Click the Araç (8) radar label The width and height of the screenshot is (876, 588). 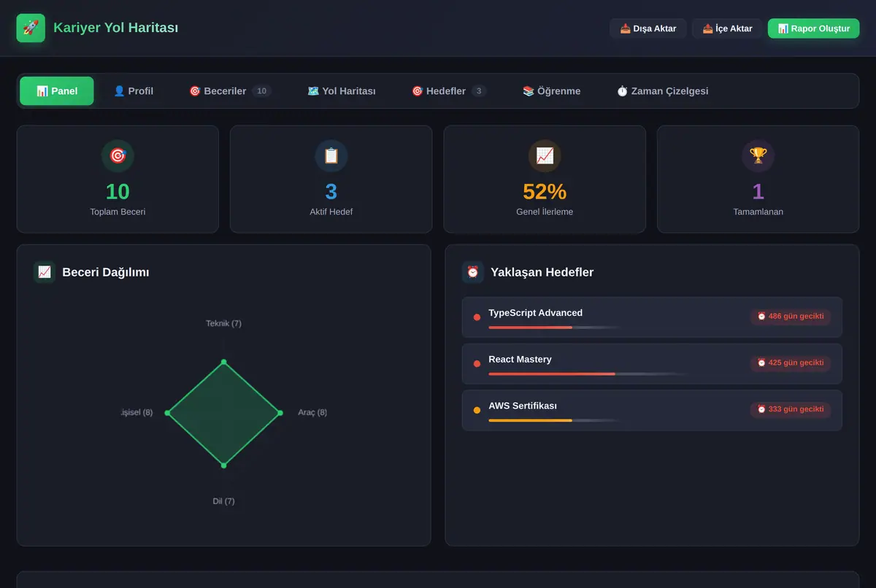(x=312, y=412)
